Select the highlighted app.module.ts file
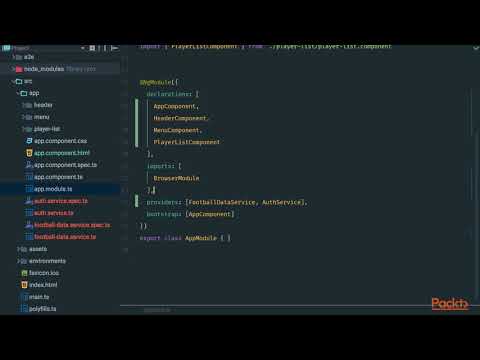This screenshot has width=480, height=360. (x=53, y=189)
